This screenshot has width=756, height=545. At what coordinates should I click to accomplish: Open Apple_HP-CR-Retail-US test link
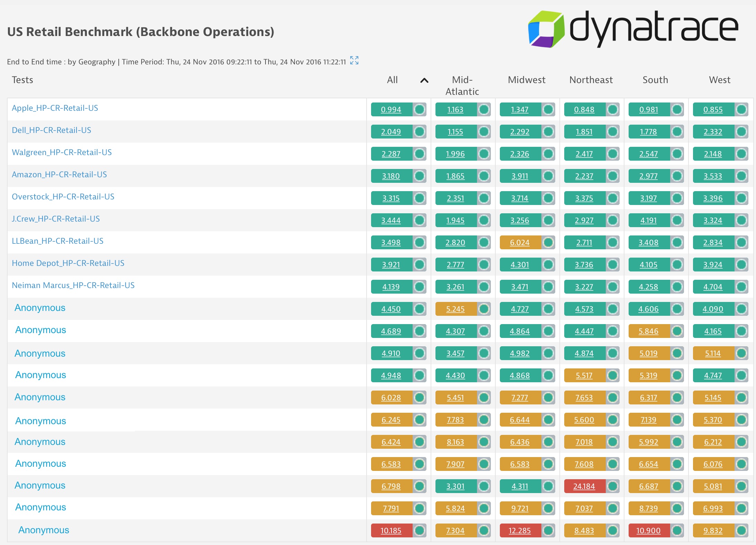55,108
